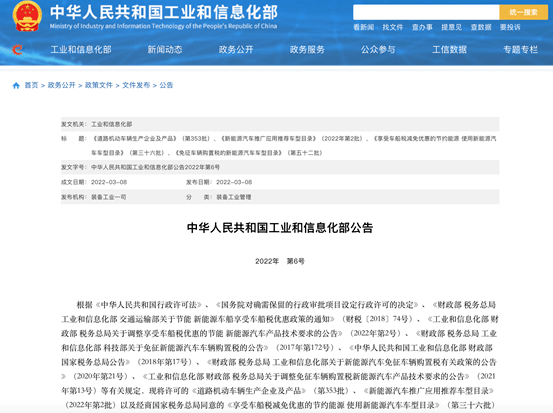Open the 找文件 quick link
Screen dimensions: 553x413
[x=393, y=27]
